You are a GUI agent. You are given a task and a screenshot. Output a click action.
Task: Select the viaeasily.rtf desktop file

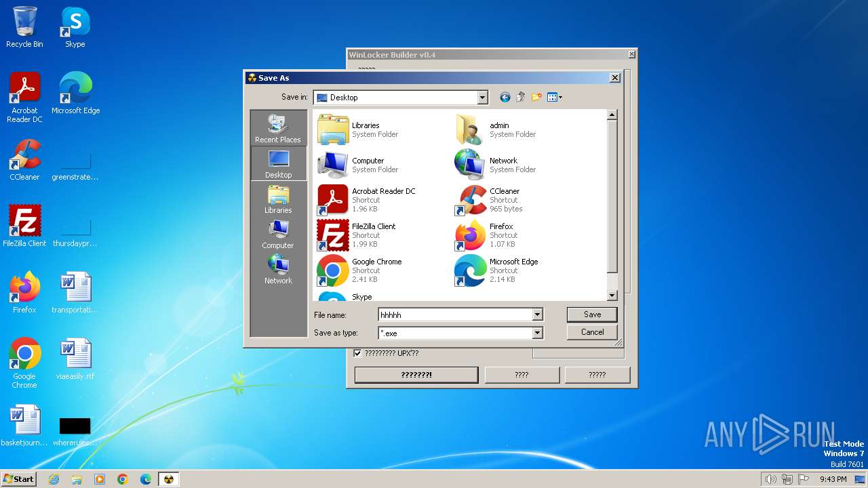click(75, 359)
